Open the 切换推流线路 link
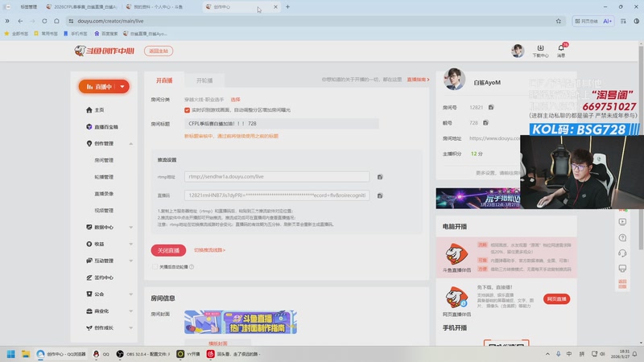Image resolution: width=644 pixels, height=362 pixels. (x=209, y=250)
